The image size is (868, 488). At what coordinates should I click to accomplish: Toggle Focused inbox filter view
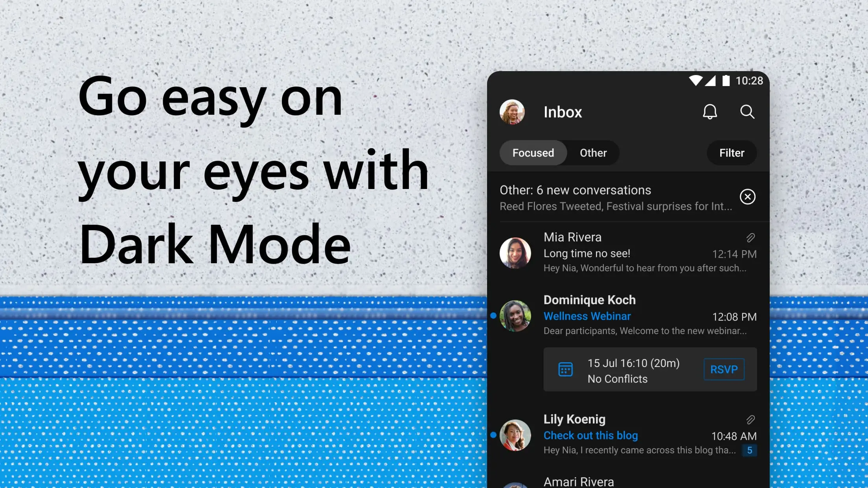pos(533,152)
